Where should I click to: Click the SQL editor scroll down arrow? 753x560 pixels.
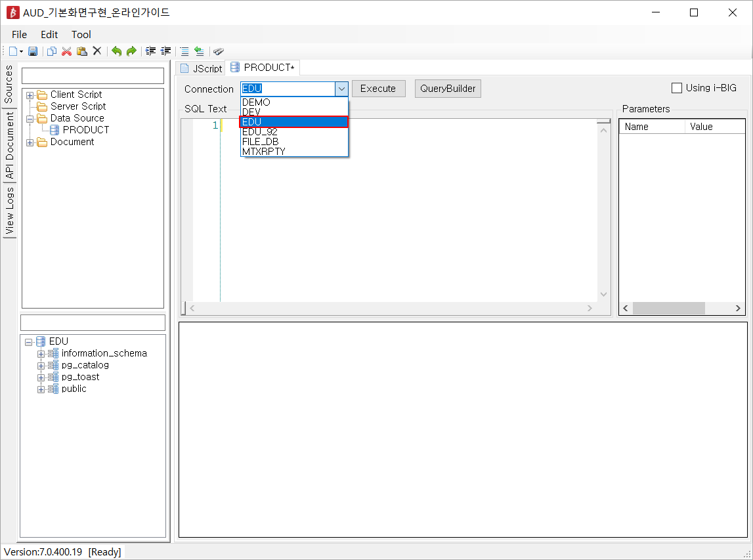pyautogui.click(x=604, y=294)
